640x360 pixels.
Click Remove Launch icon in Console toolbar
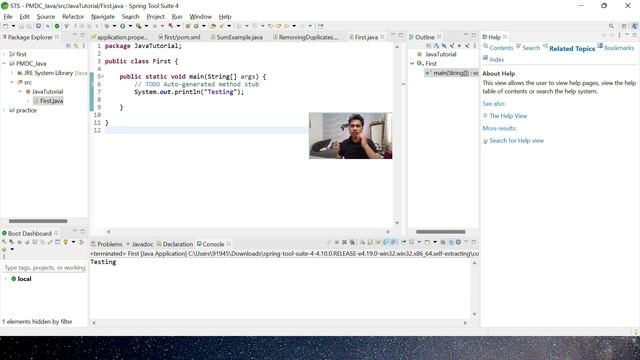pyautogui.click(x=344, y=242)
